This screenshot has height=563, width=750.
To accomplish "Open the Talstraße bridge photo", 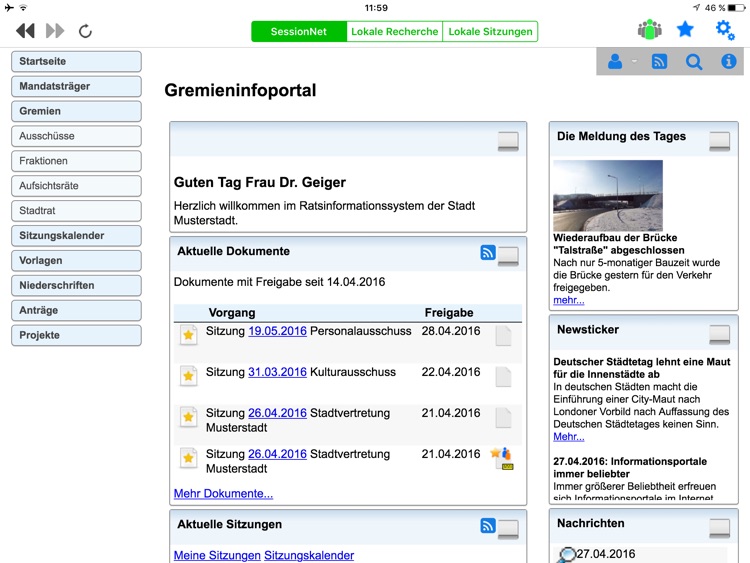I will (607, 196).
